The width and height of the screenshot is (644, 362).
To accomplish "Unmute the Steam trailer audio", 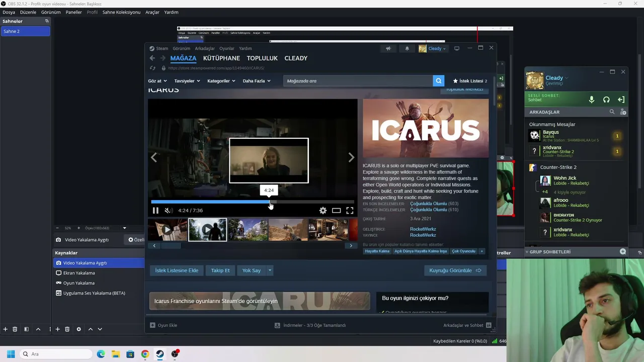I will (169, 211).
